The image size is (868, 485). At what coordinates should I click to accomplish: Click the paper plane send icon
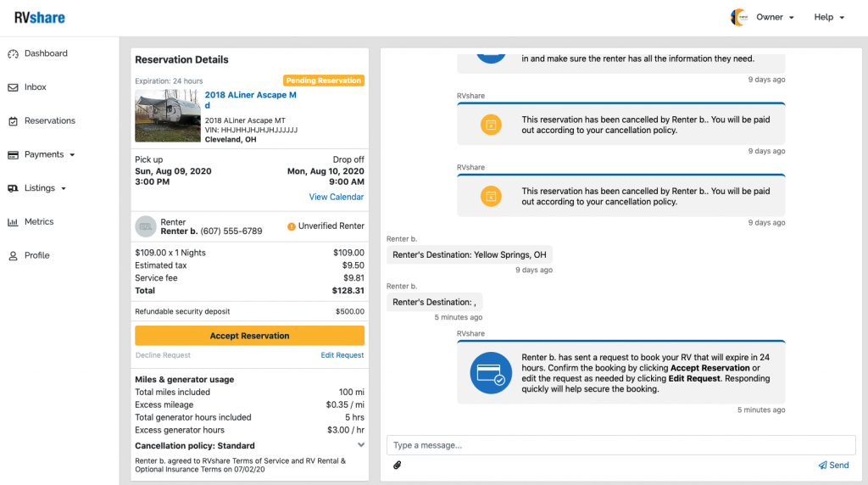(x=822, y=465)
